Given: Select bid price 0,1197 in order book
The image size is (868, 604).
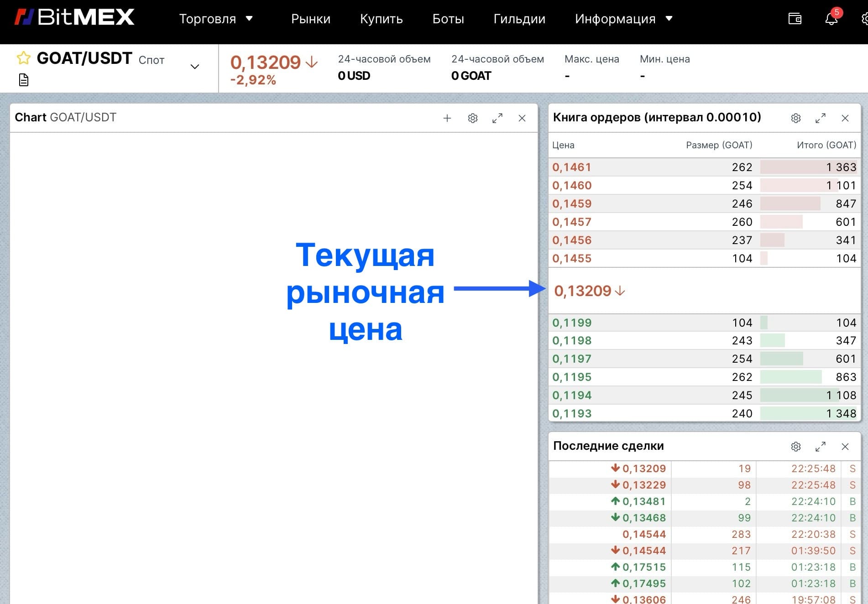Looking at the screenshot, I should 572,359.
